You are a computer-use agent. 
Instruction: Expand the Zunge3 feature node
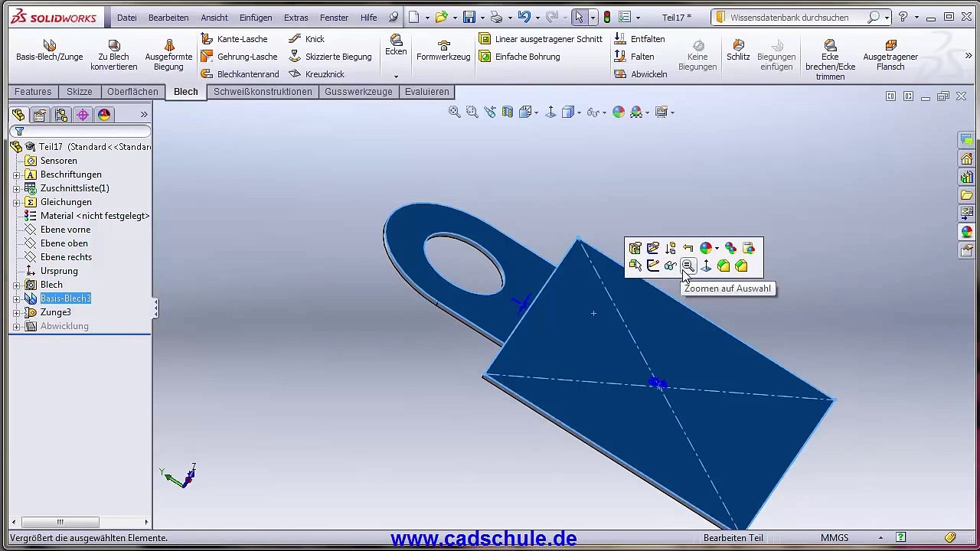tap(17, 312)
